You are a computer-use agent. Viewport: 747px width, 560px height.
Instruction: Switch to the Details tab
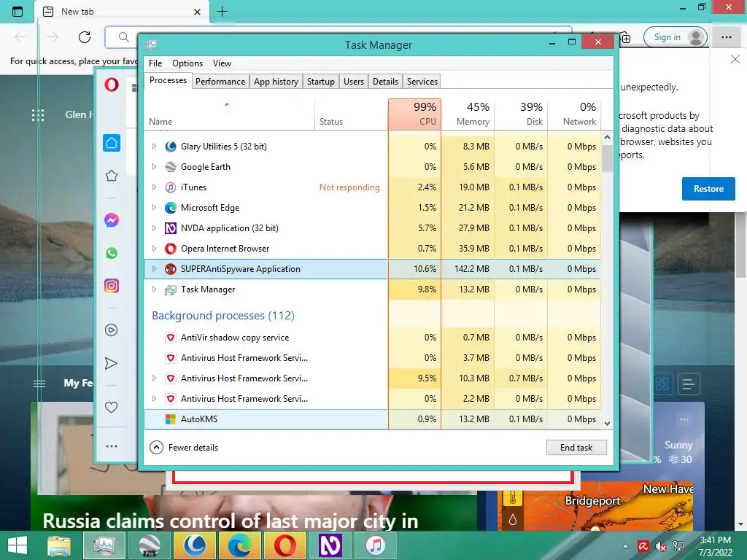(x=385, y=82)
